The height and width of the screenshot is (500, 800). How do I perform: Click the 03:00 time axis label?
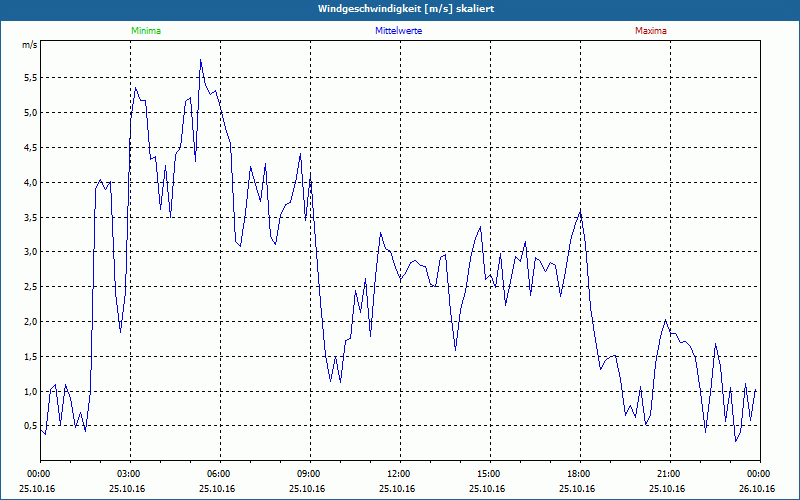point(131,474)
